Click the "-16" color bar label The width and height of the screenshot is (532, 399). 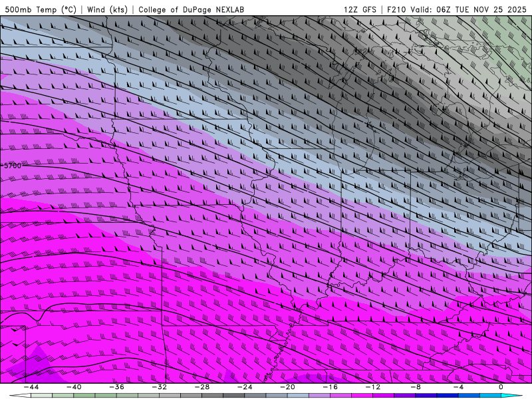331,387
